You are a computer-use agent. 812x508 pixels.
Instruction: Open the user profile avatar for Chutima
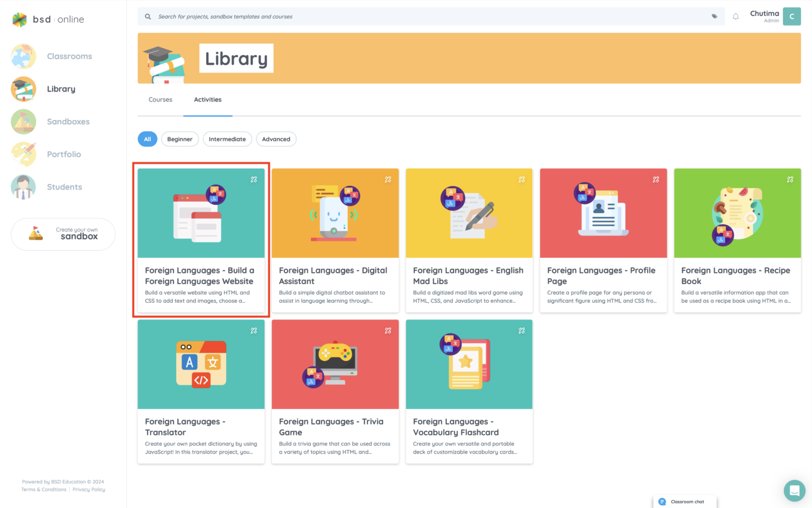[x=791, y=16]
